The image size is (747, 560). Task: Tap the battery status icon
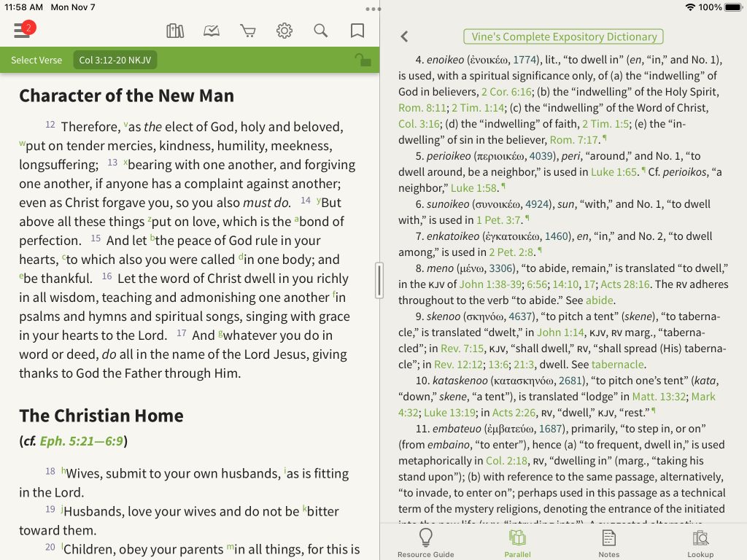(x=732, y=7)
